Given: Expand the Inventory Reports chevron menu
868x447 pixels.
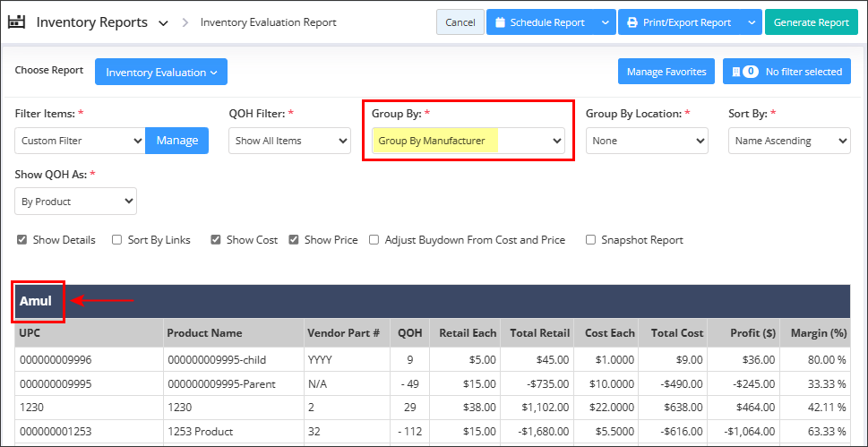Looking at the screenshot, I should point(163,23).
